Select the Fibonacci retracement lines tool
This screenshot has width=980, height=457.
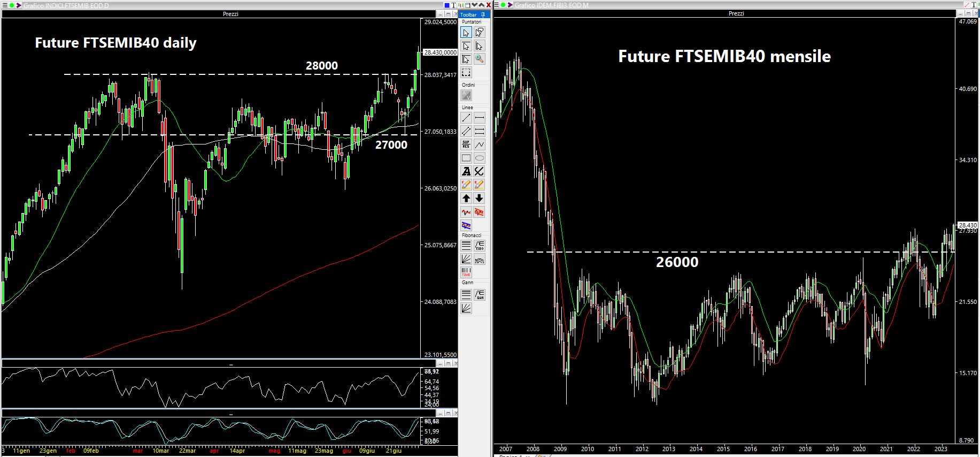click(x=466, y=246)
